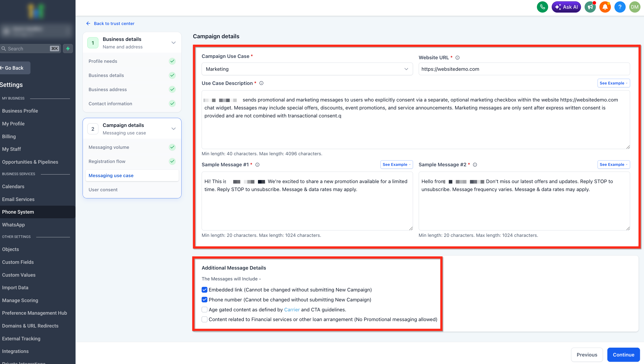Click the Website URL info icon
The width and height of the screenshot is (644, 364).
click(x=457, y=57)
